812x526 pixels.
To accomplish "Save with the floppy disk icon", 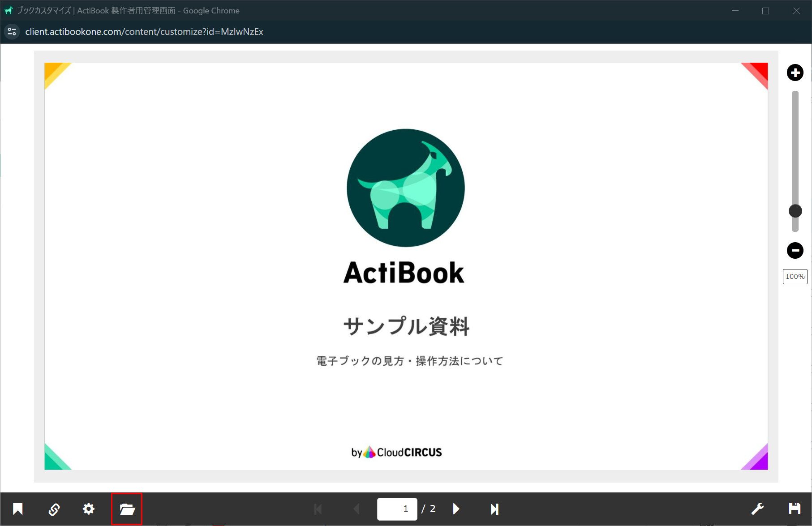I will click(795, 509).
